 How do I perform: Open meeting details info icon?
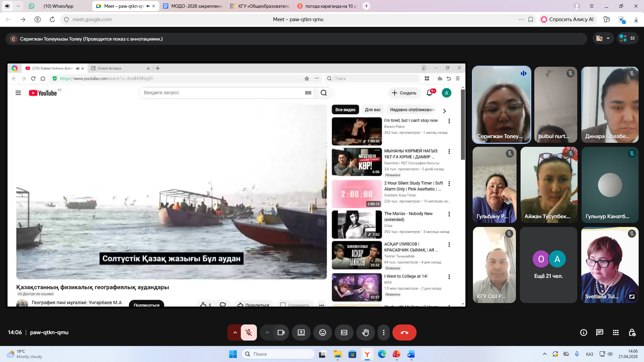click(x=583, y=333)
